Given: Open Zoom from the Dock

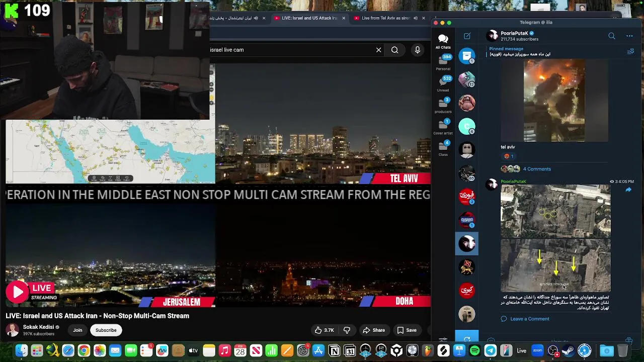Looking at the screenshot, I should click(x=537, y=350).
